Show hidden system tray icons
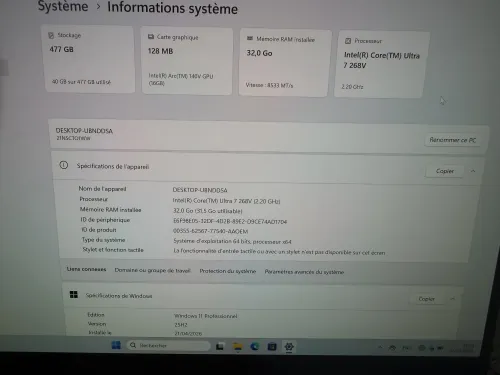The height and width of the screenshot is (375, 500). pyautogui.click(x=380, y=347)
